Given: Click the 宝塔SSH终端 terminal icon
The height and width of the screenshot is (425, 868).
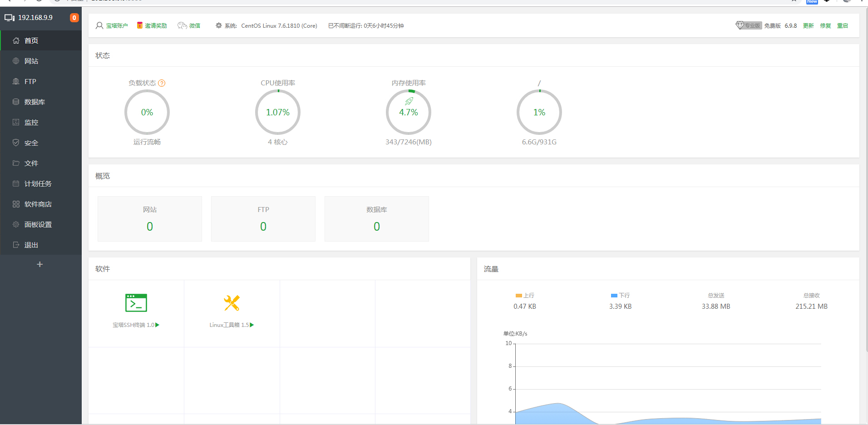Looking at the screenshot, I should tap(136, 303).
